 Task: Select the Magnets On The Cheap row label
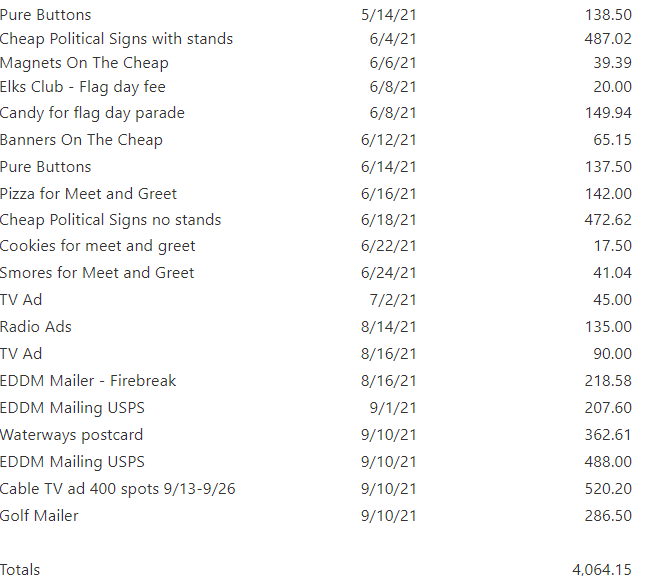pyautogui.click(x=84, y=63)
